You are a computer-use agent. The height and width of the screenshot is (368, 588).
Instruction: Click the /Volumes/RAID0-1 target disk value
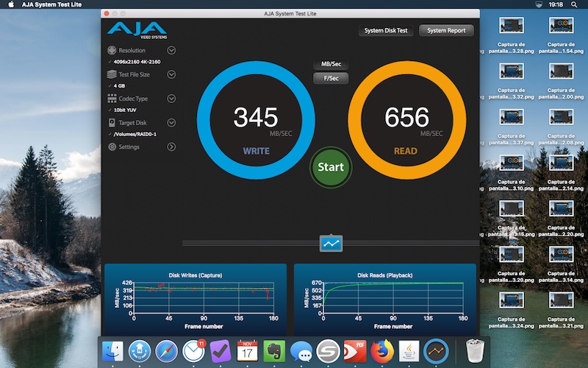[135, 134]
